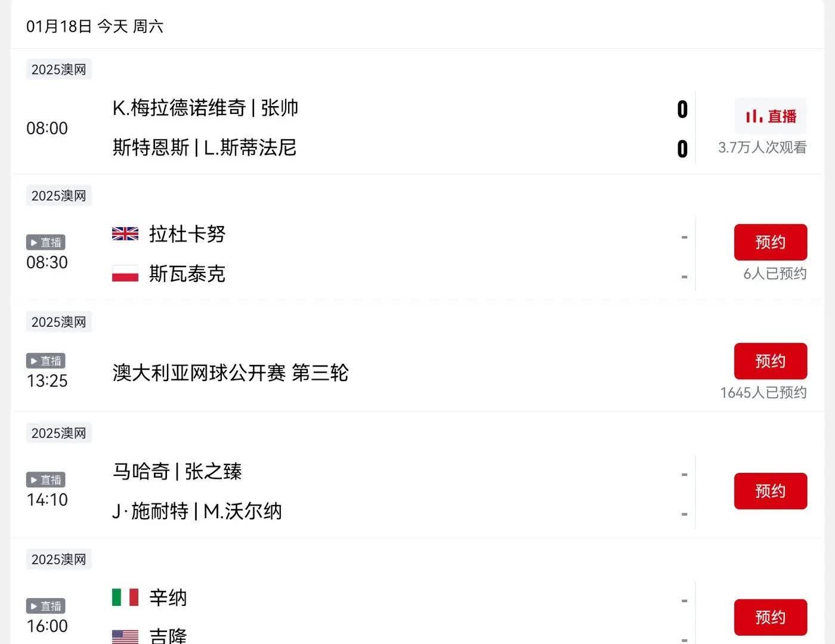Open the 澳大利亚网球公开赛 第三轮 title

(x=230, y=373)
